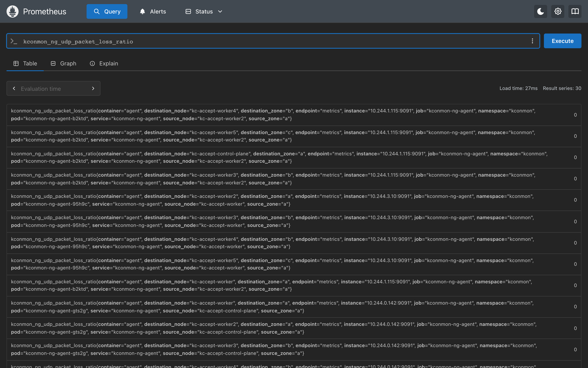Open the Alerts page
This screenshot has width=588, height=368.
click(153, 11)
